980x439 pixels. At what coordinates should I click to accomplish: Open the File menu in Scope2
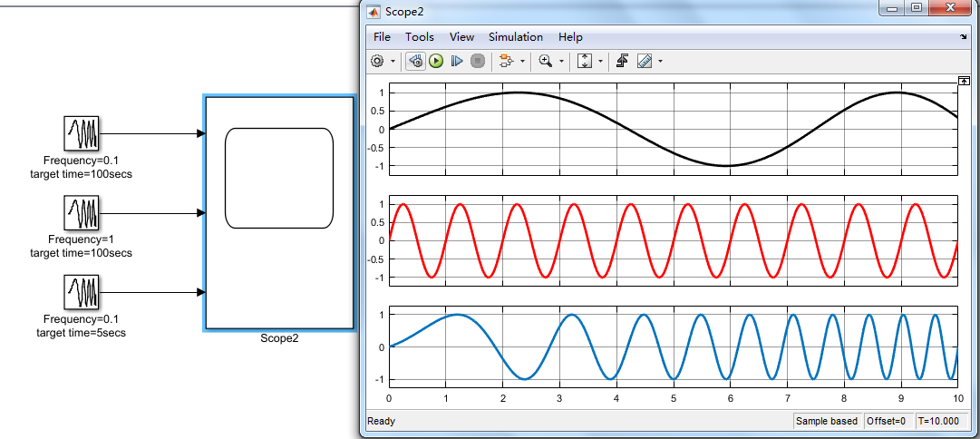(x=382, y=37)
